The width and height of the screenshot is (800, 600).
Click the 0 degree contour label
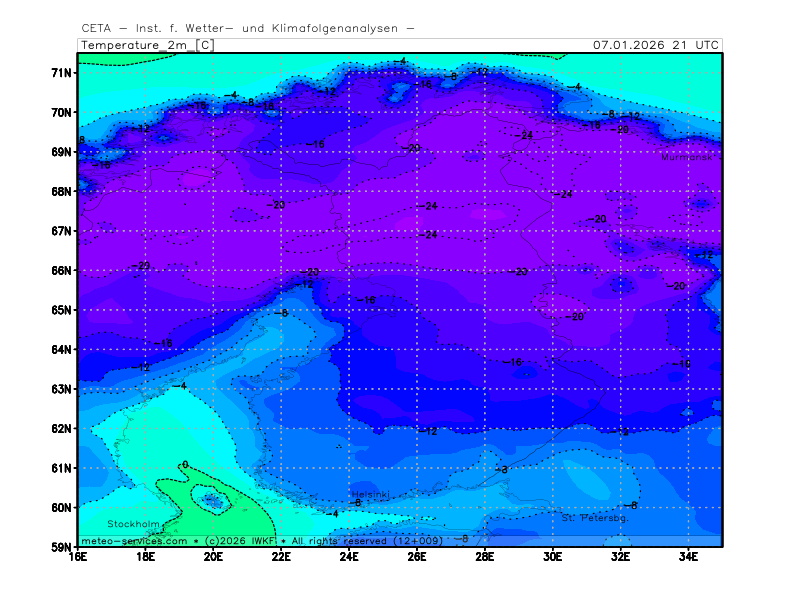(184, 465)
